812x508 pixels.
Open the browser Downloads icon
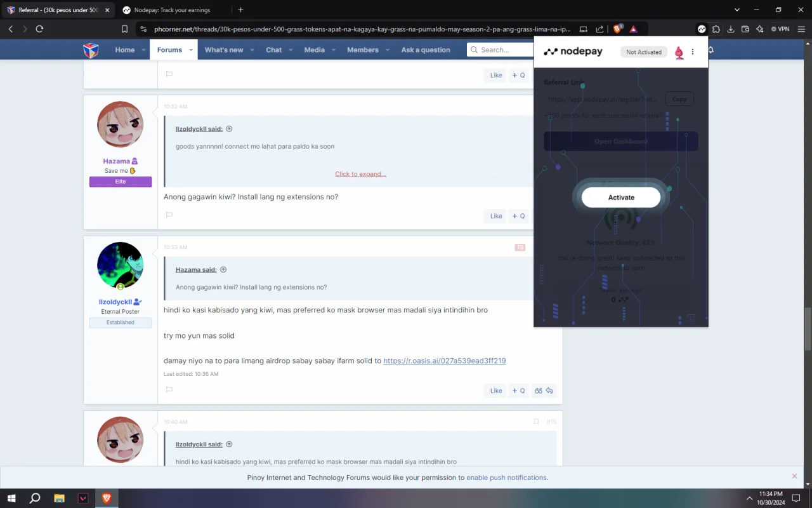point(731,29)
